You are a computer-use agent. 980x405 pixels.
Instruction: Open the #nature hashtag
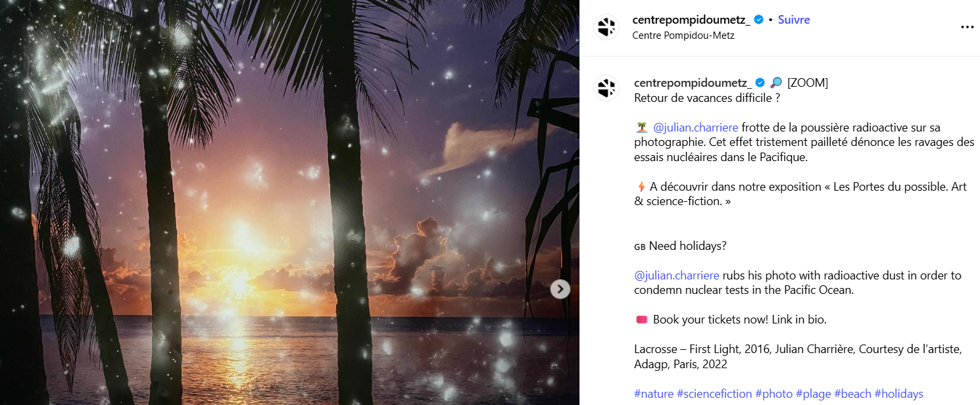point(654,394)
